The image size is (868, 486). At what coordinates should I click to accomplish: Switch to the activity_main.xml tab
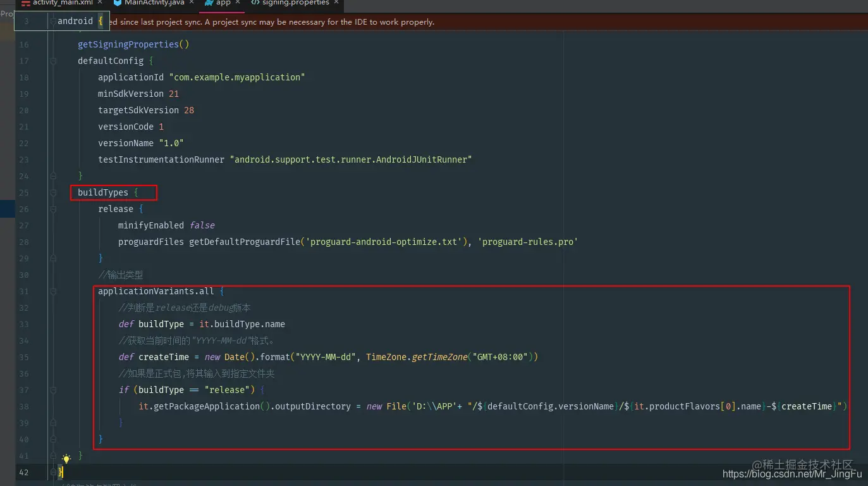pyautogui.click(x=62, y=3)
